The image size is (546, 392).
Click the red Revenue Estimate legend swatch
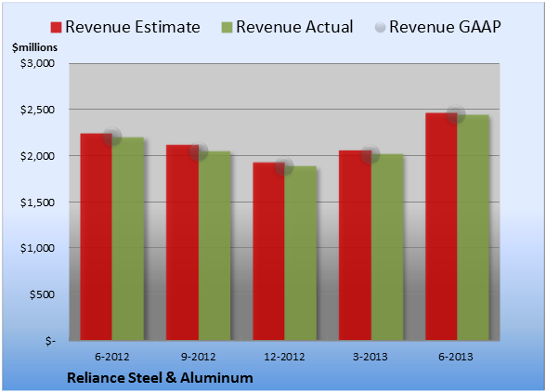coord(56,28)
